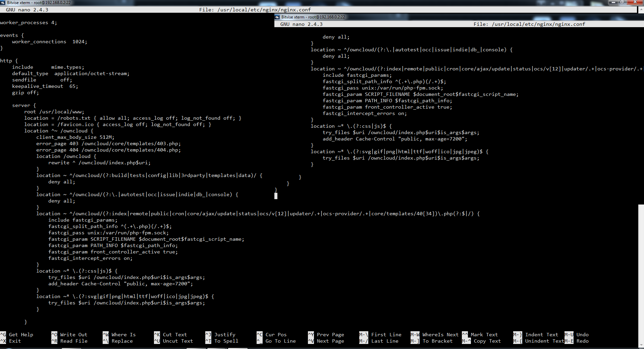Click 'fastcgi_param PATH_INFO' line in back window
The image size is (644, 349).
(x=113, y=245)
